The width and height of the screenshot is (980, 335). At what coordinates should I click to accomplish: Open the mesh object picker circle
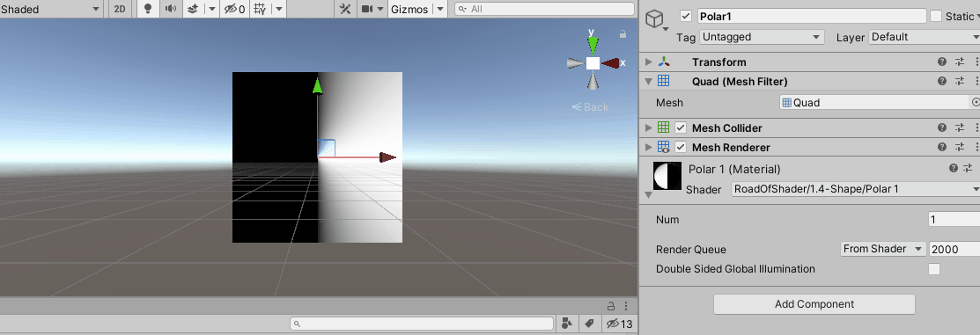click(976, 102)
